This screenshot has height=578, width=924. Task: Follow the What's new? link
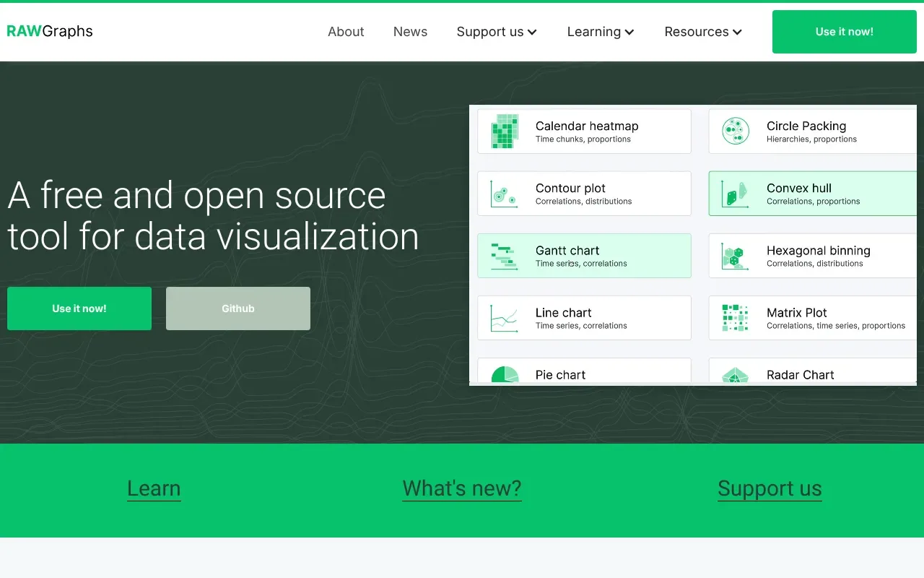462,488
